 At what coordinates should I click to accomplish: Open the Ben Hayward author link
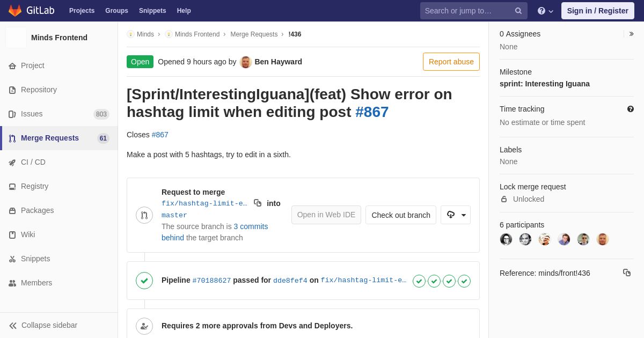coord(278,62)
